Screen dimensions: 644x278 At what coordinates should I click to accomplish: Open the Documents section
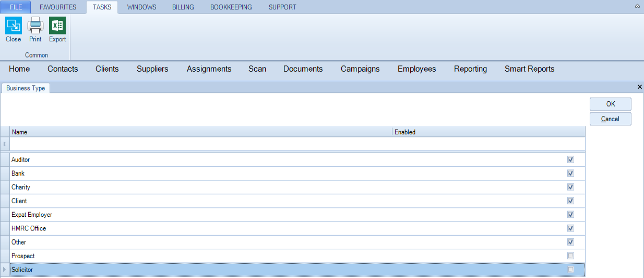(303, 69)
